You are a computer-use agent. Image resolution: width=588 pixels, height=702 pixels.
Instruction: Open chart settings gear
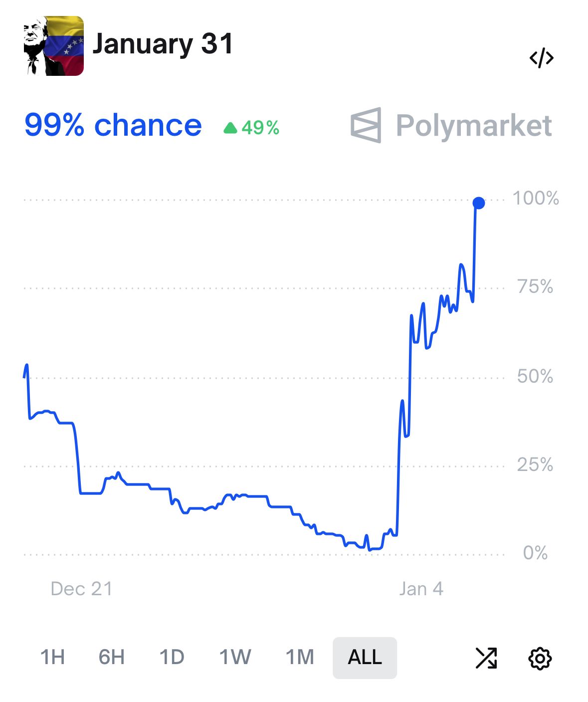(540, 658)
